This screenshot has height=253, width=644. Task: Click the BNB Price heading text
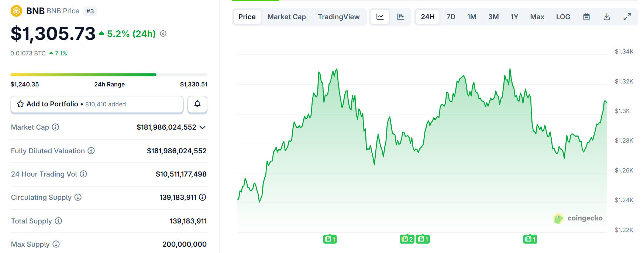click(63, 11)
